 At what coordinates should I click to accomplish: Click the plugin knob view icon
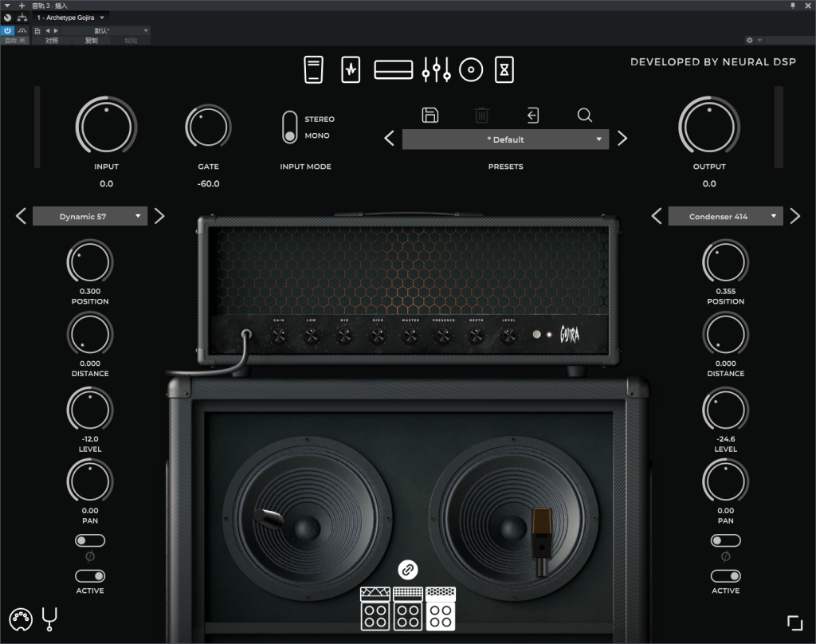7,18
